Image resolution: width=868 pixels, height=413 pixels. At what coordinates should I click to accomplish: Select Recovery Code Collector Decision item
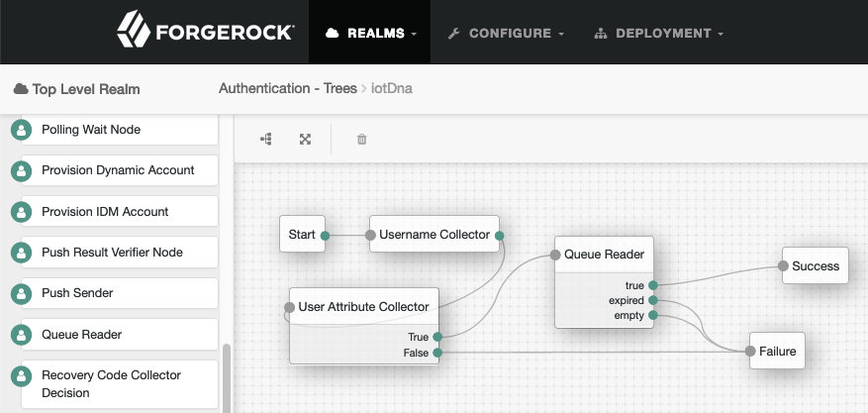(120, 383)
